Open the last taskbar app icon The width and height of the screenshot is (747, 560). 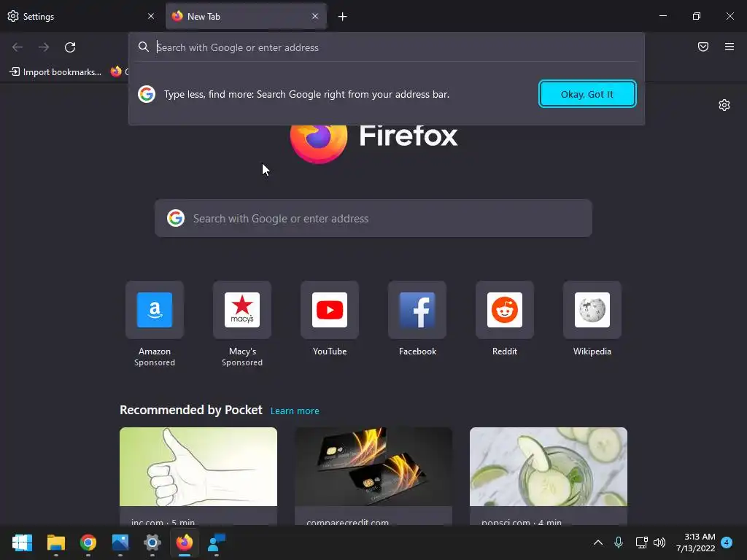point(217,542)
